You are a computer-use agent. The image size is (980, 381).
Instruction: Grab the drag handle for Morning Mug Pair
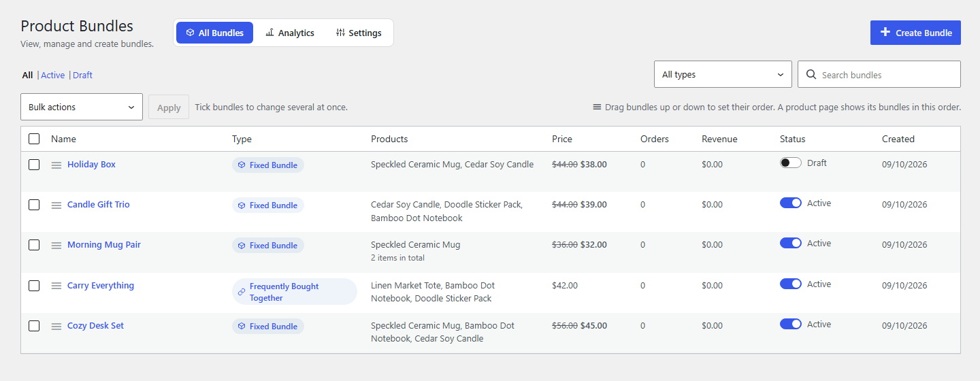[x=56, y=246]
